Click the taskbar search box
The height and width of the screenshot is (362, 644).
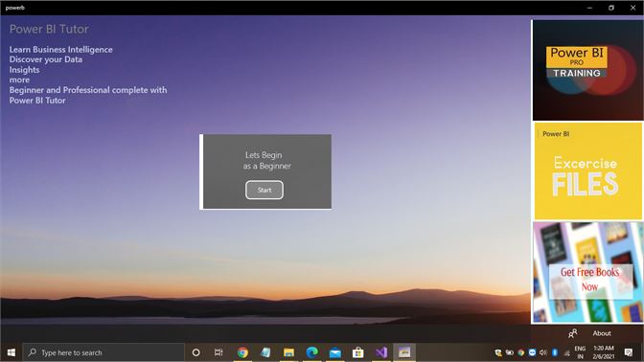(x=103, y=352)
